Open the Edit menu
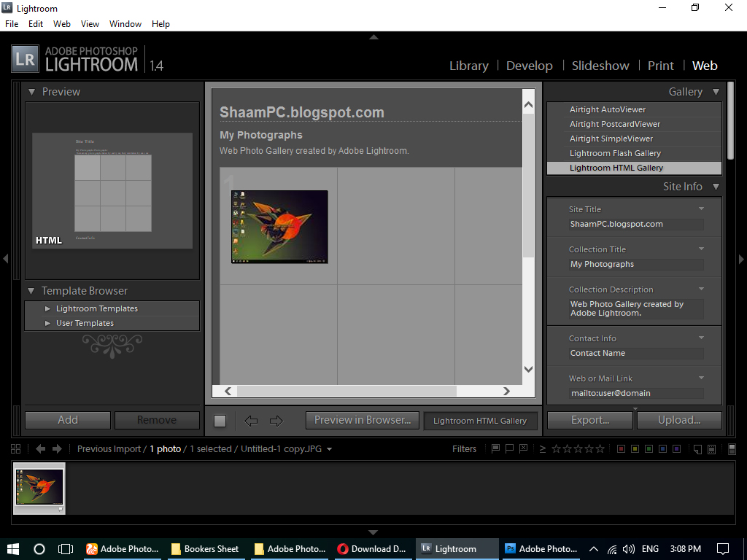The height and width of the screenshot is (560, 747). [36, 24]
